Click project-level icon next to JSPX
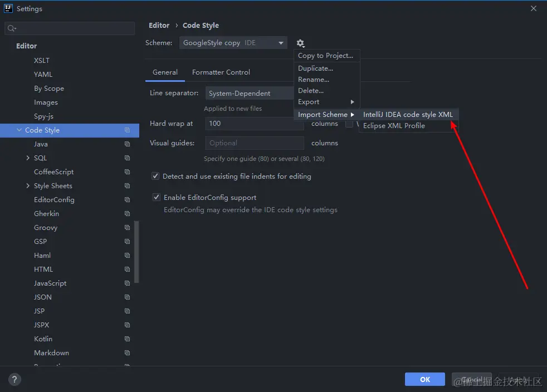 pos(128,325)
